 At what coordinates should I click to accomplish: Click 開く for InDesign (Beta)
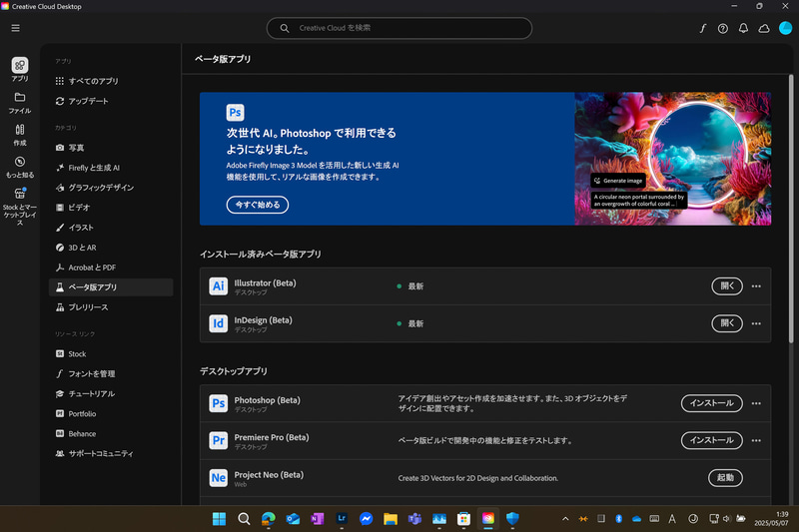[x=727, y=323]
